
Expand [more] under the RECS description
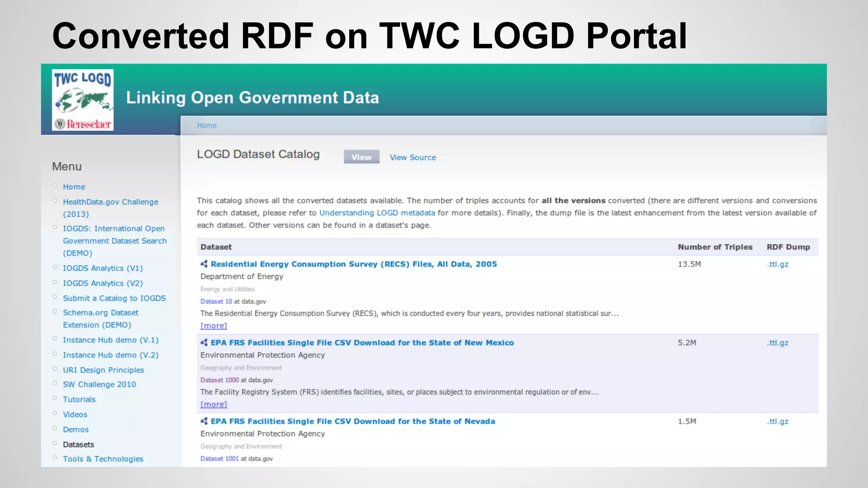[214, 326]
